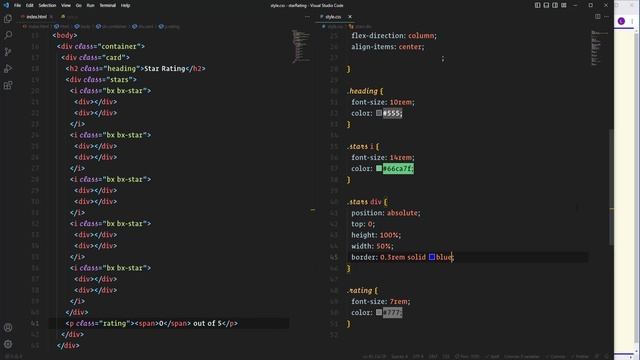Screen dimensions: 640x360
Task: Click the '.stars div {' selector line
Action: tap(367, 202)
